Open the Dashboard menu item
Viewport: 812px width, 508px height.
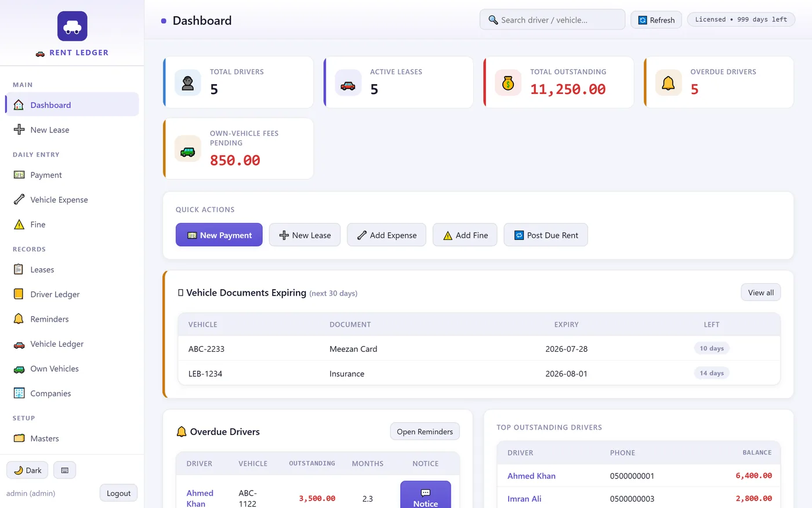(72, 105)
